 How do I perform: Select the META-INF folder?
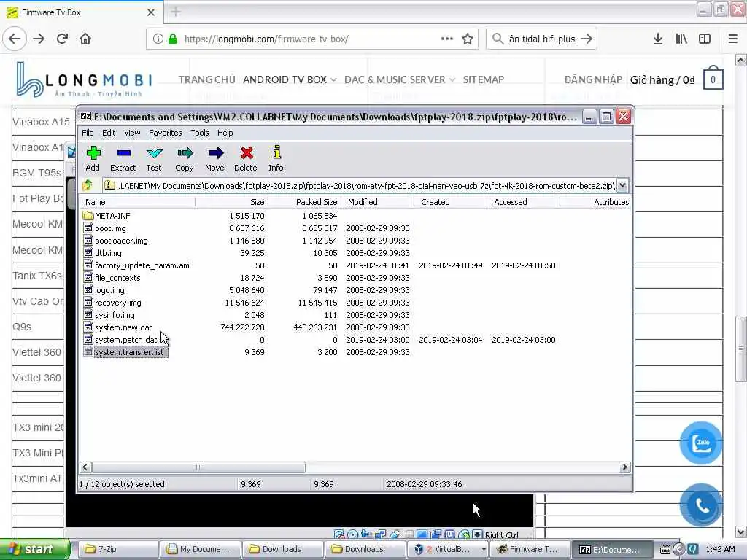[x=112, y=216]
